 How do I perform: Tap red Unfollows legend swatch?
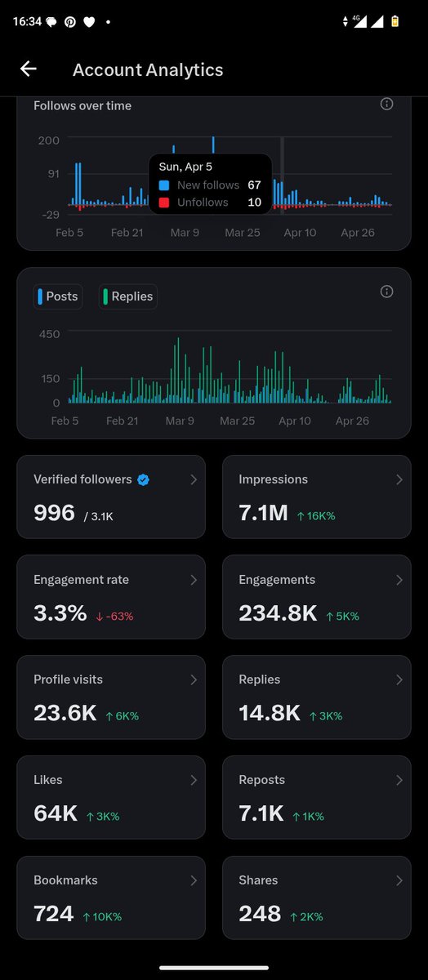coord(164,202)
